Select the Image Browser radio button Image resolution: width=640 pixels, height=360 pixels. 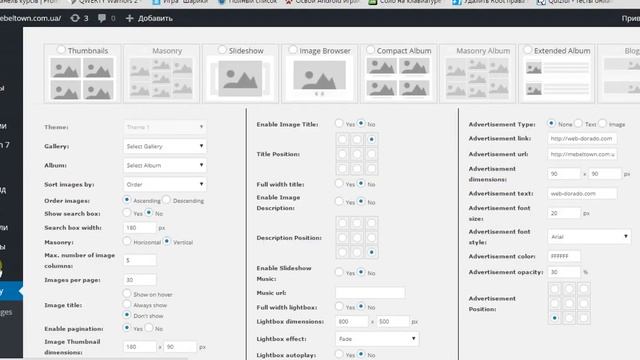293,50
